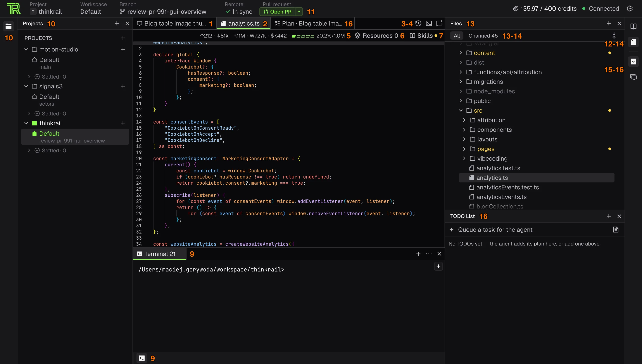This screenshot has height=364, width=642.
Task: Switch to Blog table image thu... tab
Action: (x=174, y=24)
